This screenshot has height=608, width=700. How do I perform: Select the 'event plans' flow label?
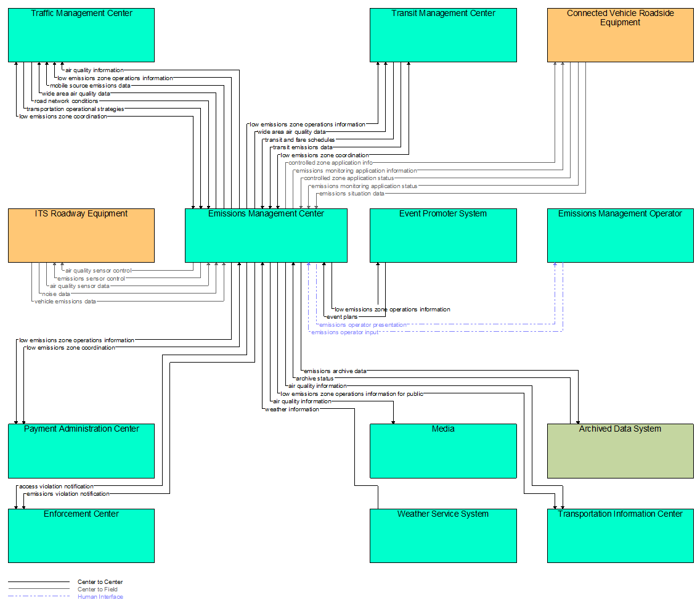(x=342, y=317)
